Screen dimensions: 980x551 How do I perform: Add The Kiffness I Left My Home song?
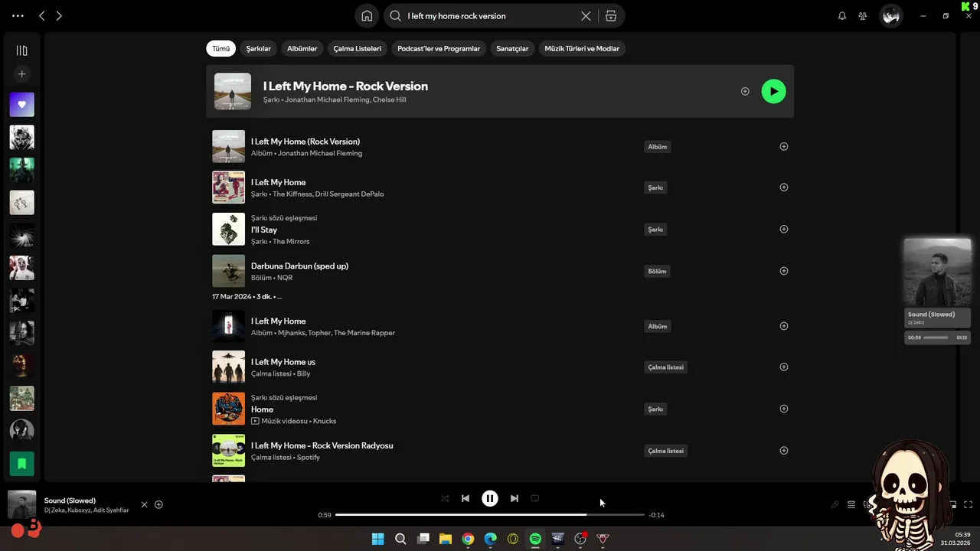pos(783,187)
